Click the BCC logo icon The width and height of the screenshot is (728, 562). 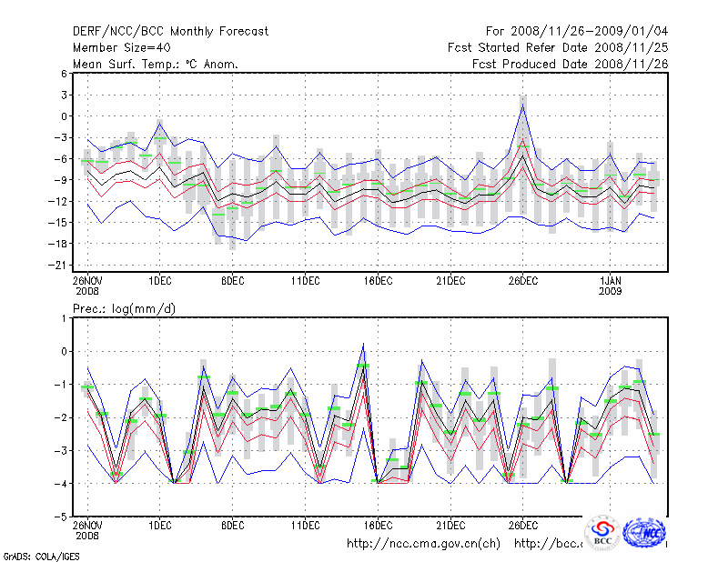click(602, 534)
